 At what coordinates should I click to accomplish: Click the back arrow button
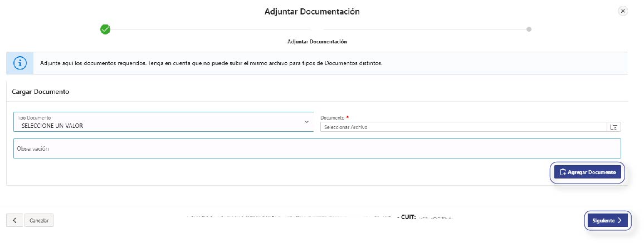(x=14, y=221)
